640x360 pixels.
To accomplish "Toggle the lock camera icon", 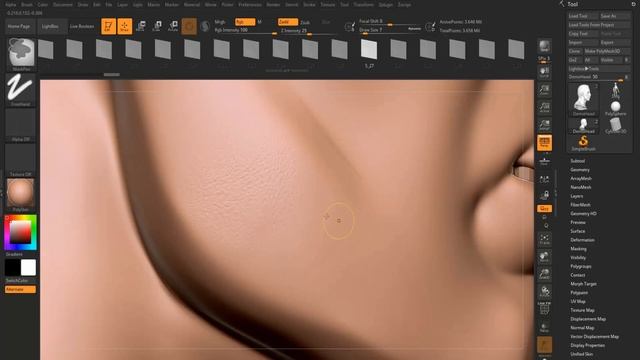I will (544, 195).
